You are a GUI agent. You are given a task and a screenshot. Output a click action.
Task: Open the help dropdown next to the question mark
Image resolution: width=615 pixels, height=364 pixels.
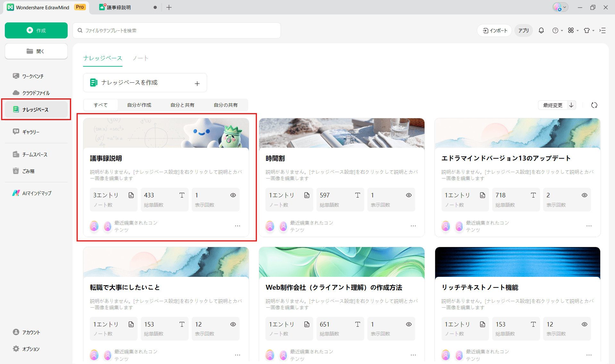click(557, 30)
